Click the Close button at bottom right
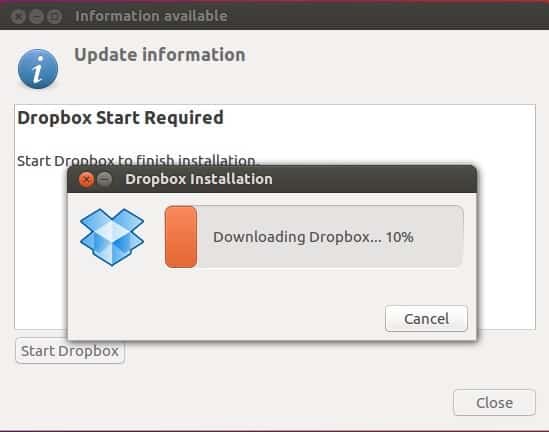 [x=494, y=403]
